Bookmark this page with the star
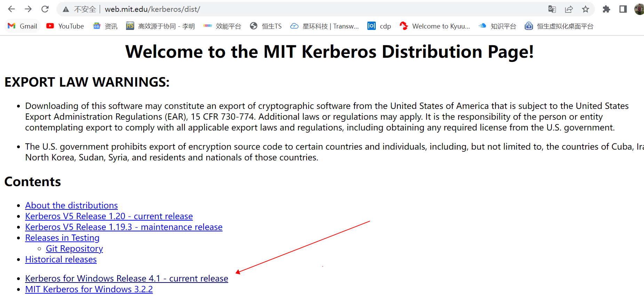Image resolution: width=644 pixels, height=302 pixels. click(586, 9)
